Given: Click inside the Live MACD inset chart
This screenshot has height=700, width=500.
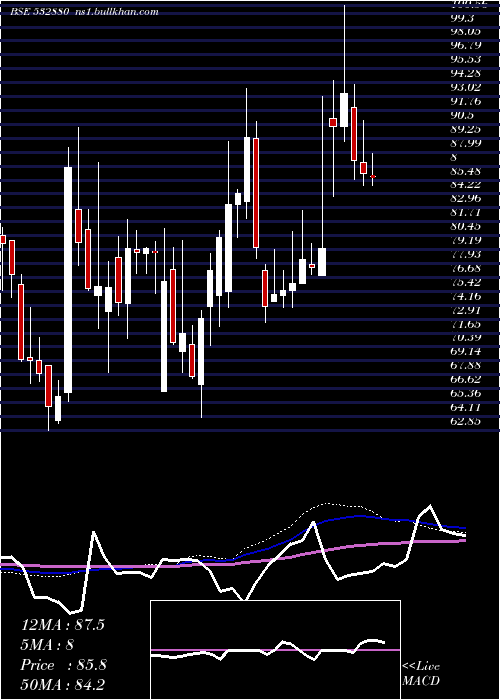Looking at the screenshot, I should [x=275, y=650].
